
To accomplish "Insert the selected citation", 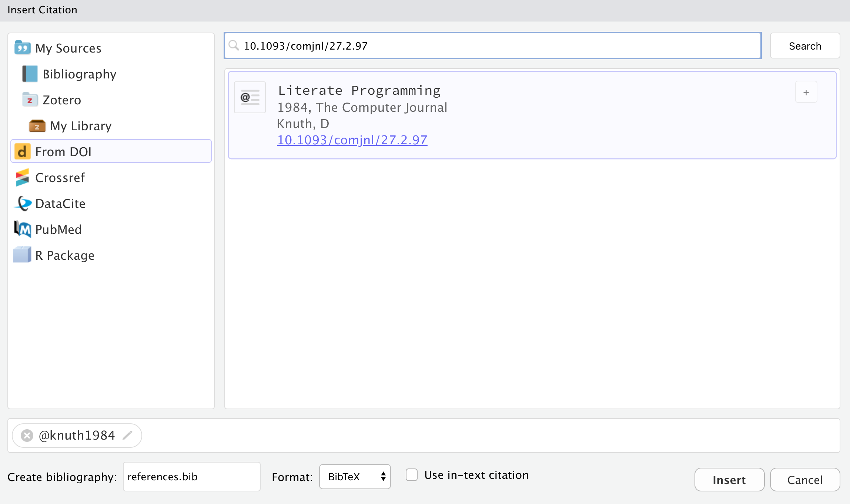I will point(729,479).
